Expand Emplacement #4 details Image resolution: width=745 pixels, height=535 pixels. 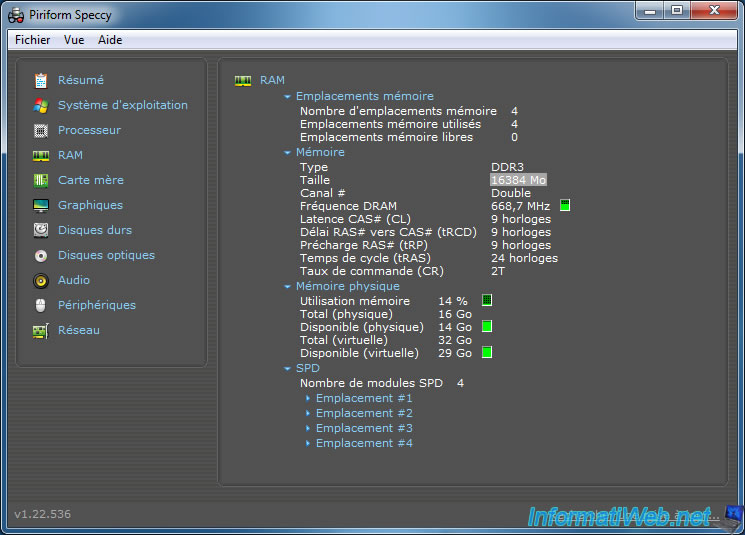coord(308,443)
